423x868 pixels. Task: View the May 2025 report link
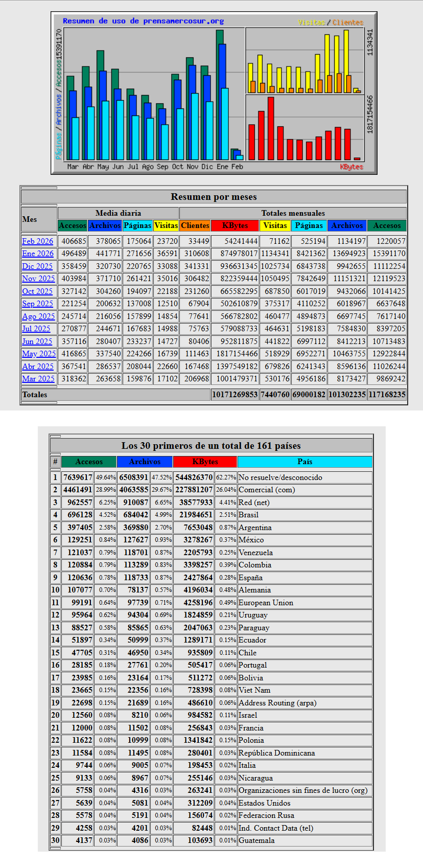pos(39,354)
